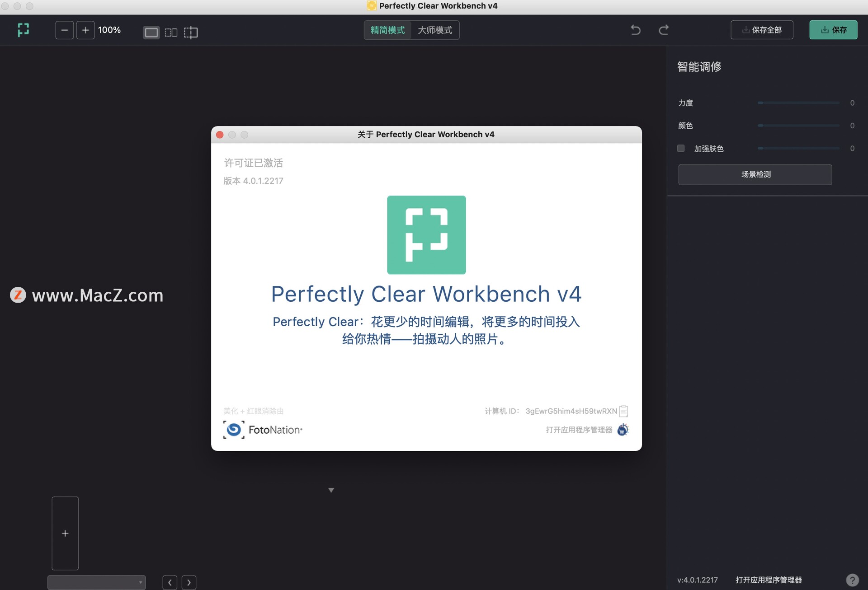This screenshot has width=868, height=590.
Task: Switch to 大师模式 tab
Action: pyautogui.click(x=435, y=30)
